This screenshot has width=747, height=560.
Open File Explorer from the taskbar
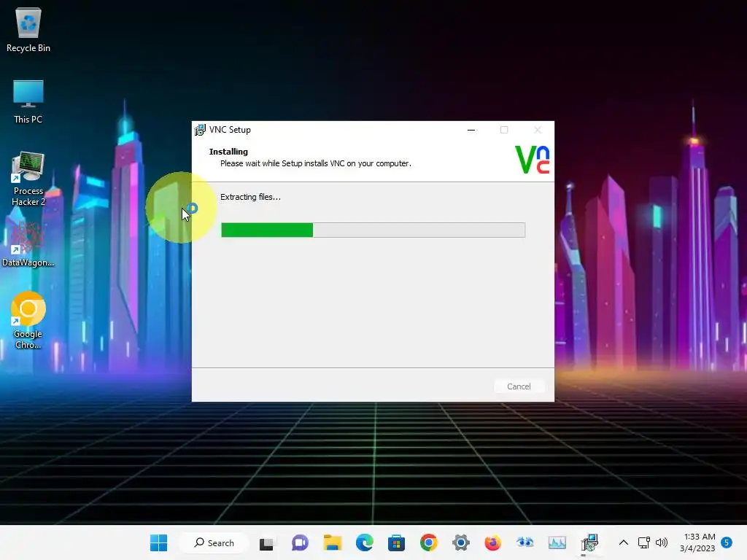click(x=333, y=542)
